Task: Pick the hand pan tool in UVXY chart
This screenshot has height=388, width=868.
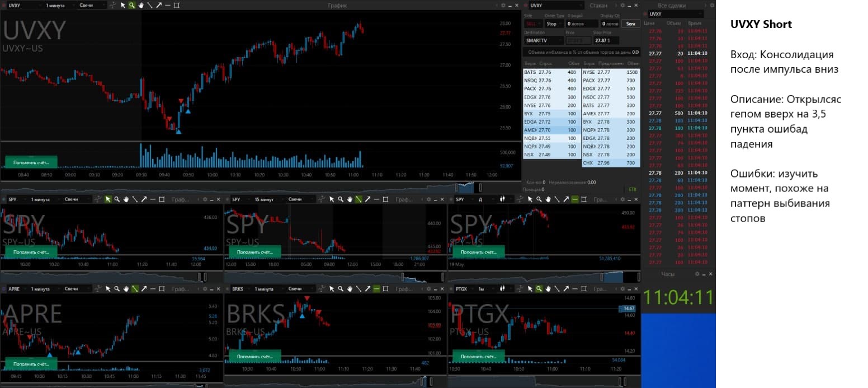Action: (x=141, y=5)
